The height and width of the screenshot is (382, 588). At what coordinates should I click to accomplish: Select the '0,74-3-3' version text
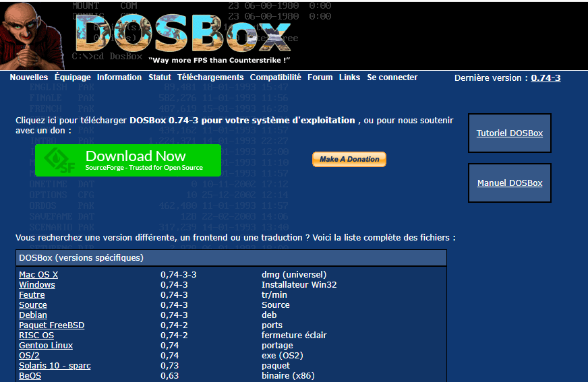(x=179, y=274)
